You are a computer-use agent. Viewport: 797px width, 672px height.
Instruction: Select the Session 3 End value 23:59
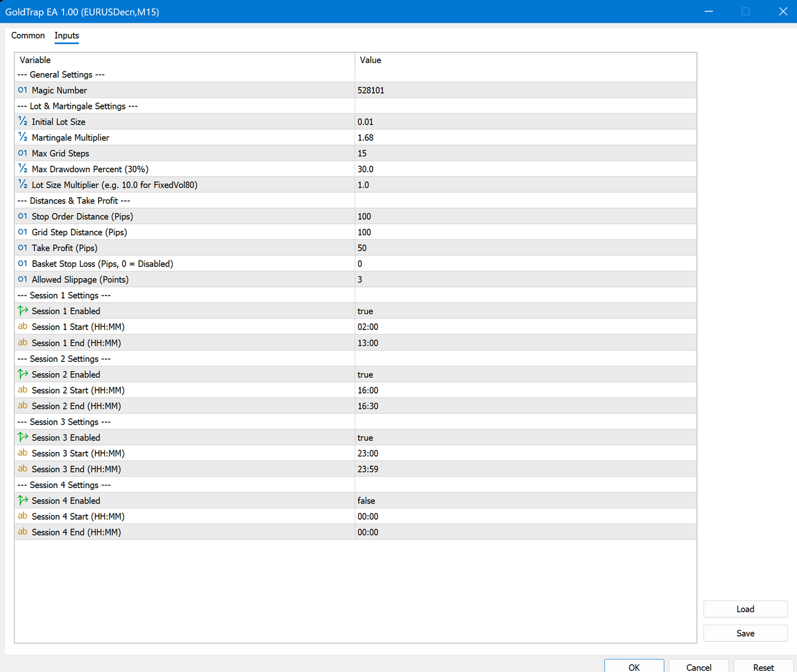point(368,469)
